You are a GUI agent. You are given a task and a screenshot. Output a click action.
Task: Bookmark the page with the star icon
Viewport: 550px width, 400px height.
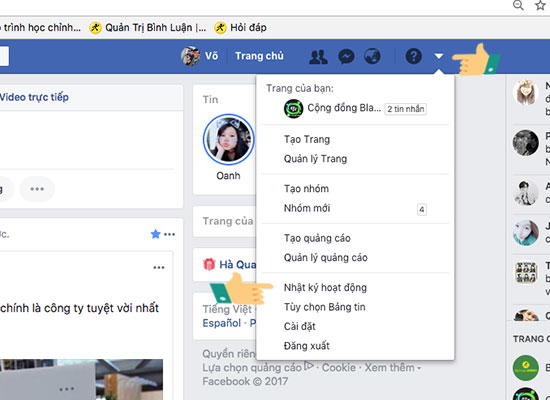pos(541,5)
